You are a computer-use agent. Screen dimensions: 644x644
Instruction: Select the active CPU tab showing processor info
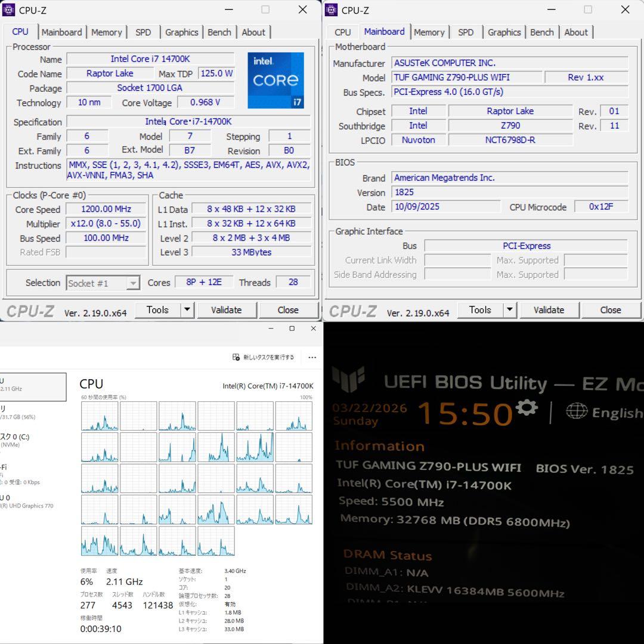click(x=20, y=32)
